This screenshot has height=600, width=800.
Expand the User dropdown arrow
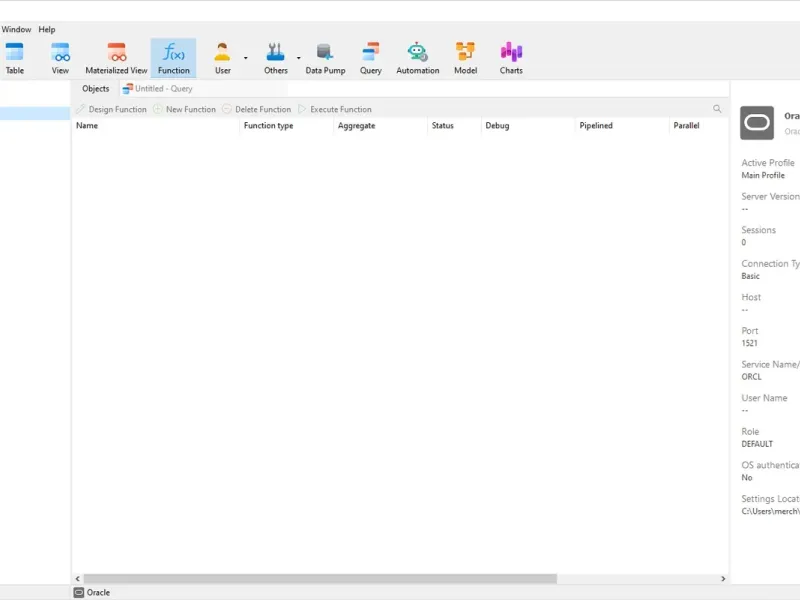click(246, 58)
